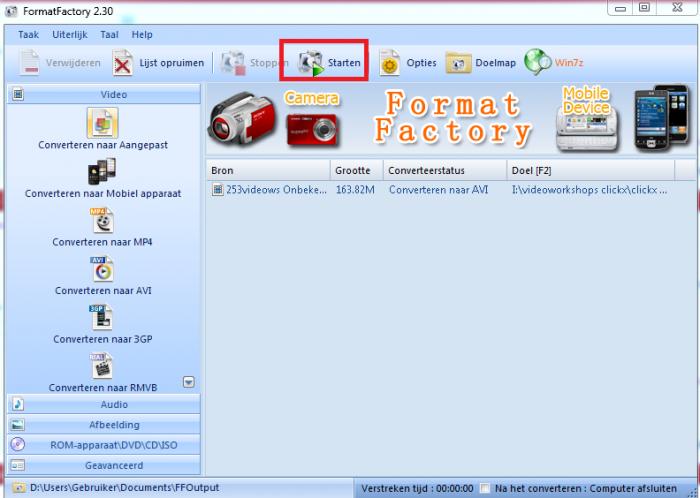Open Opties gear icon
Screen dimensions: 700x498
(x=390, y=63)
